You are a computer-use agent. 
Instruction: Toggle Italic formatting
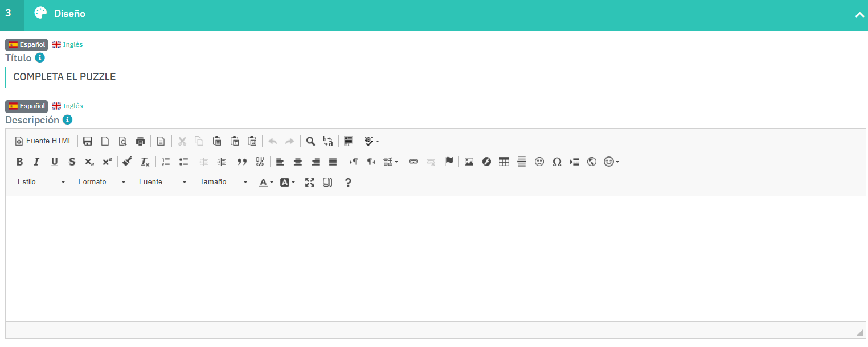(36, 162)
